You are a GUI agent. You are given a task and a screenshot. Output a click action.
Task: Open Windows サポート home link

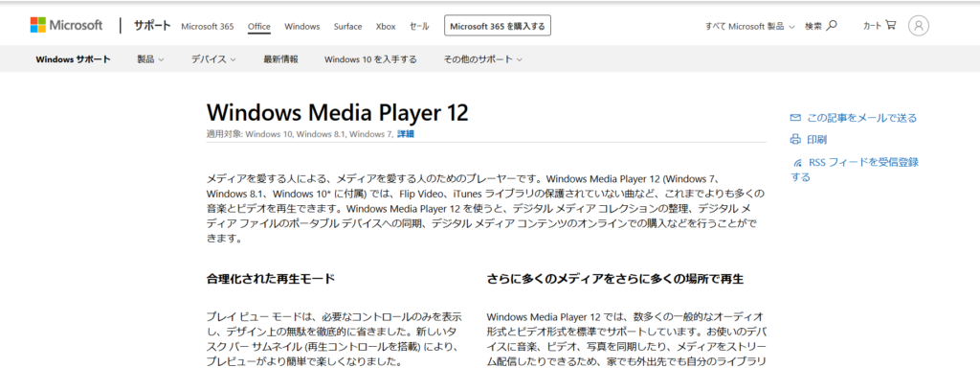(x=73, y=59)
